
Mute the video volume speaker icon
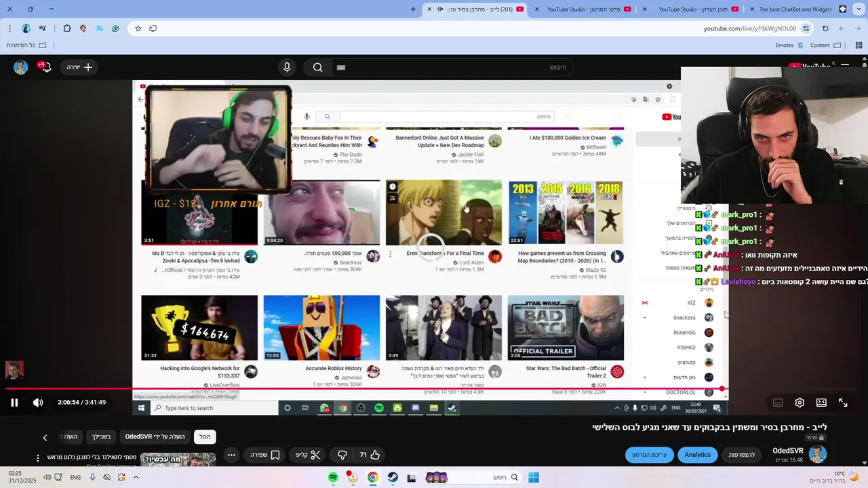click(38, 403)
